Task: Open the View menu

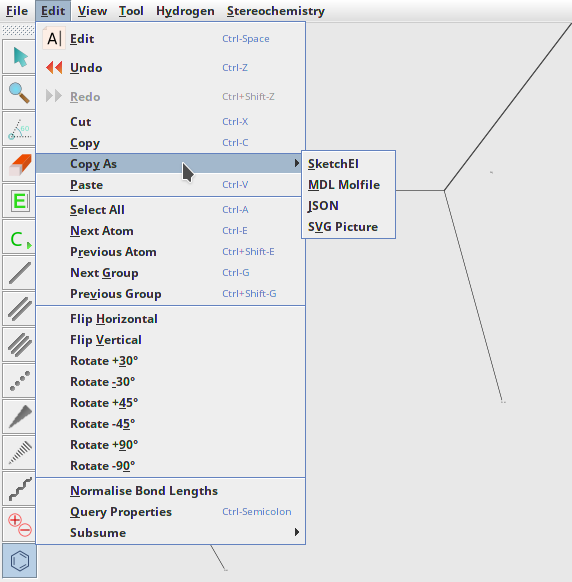Action: [92, 11]
